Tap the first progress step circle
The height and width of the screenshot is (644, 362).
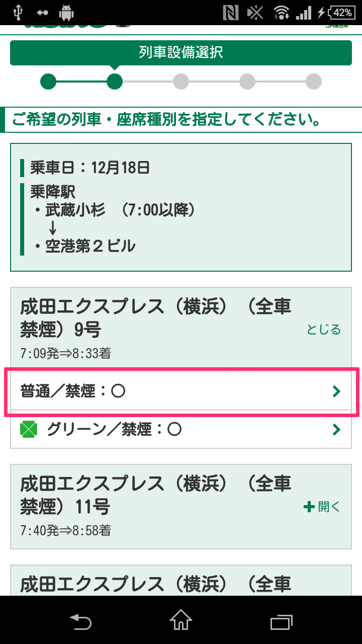click(x=48, y=82)
